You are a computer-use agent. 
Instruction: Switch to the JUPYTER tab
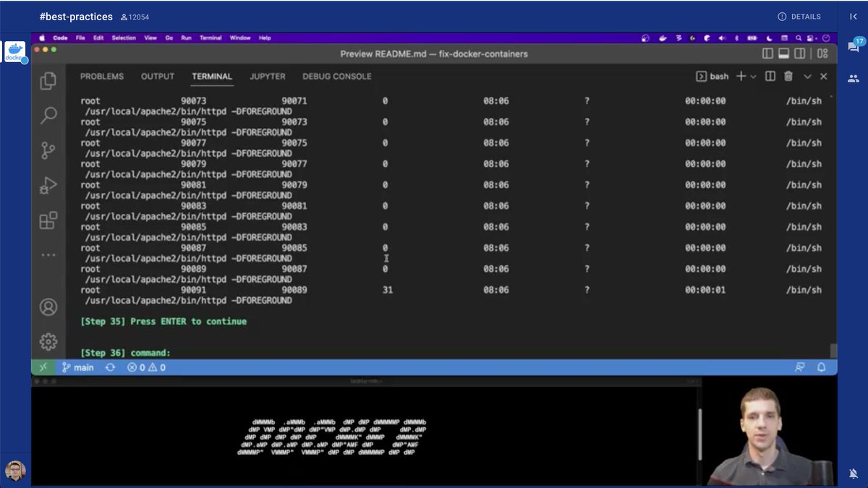[x=268, y=76]
